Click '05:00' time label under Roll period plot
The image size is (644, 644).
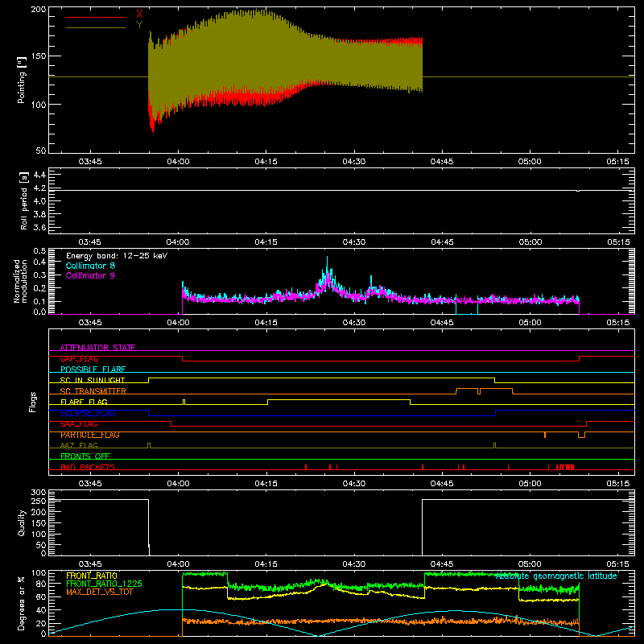[530, 242]
